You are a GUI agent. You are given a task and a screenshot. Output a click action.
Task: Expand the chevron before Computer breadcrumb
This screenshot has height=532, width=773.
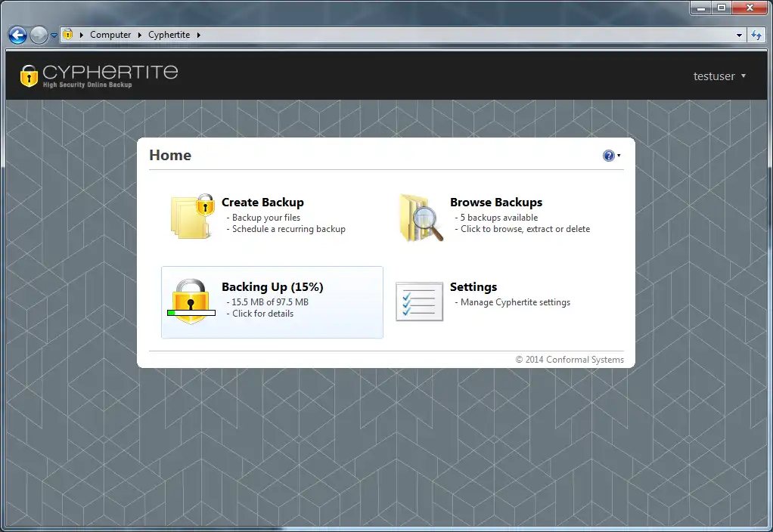coord(82,35)
